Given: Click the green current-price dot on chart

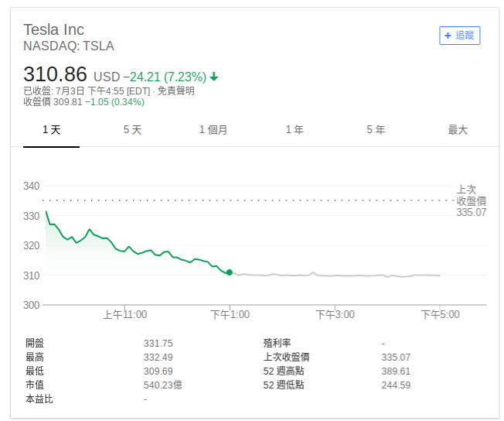Looking at the screenshot, I should tap(229, 272).
